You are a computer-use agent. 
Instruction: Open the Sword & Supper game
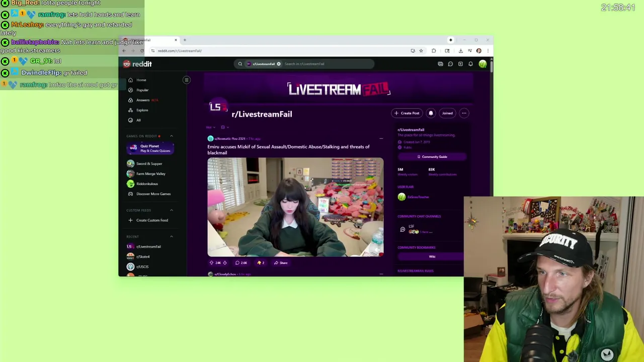(x=149, y=163)
